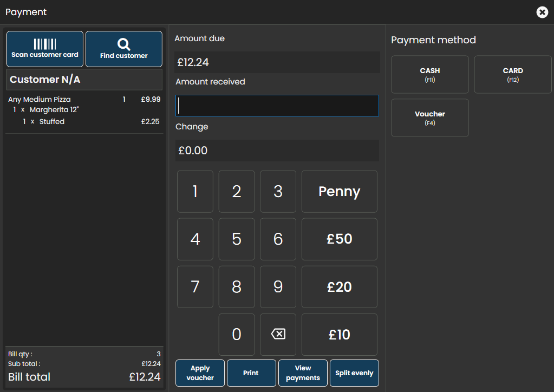Choose CARD payment method
The image size is (554, 392).
pyautogui.click(x=513, y=74)
